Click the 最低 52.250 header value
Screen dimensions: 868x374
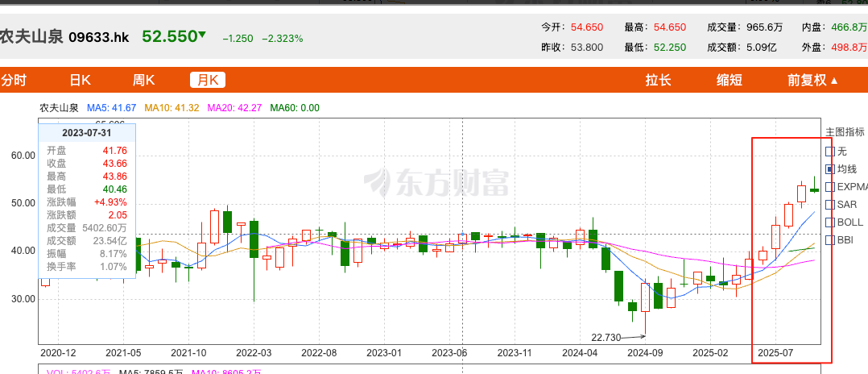point(670,48)
